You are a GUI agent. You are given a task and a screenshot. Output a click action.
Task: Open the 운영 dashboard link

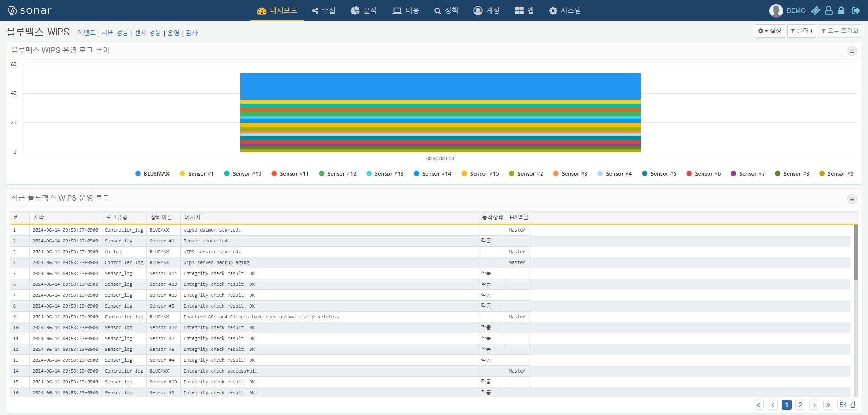174,33
